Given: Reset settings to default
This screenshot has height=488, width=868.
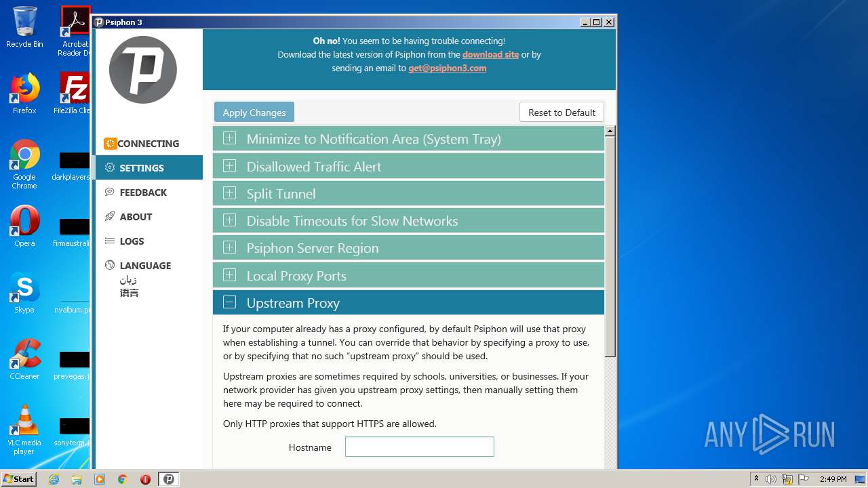Looking at the screenshot, I should tap(561, 113).
